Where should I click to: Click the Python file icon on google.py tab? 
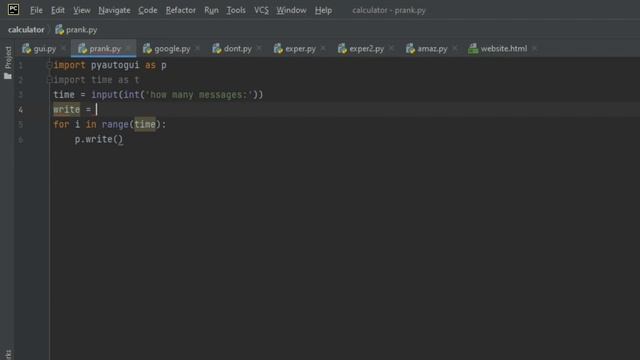[147, 49]
